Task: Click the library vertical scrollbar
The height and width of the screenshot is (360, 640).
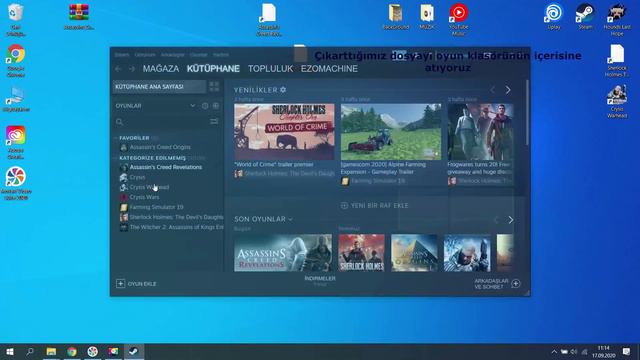Action: tap(527, 112)
